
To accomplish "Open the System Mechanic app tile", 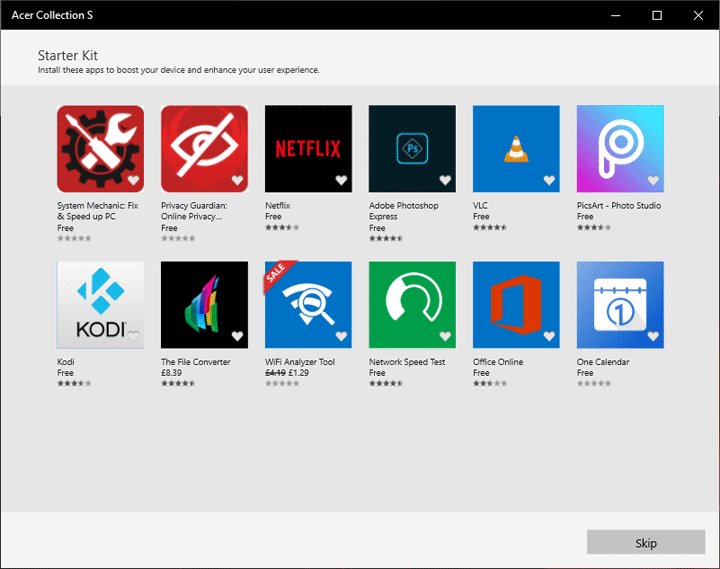I will [100, 149].
